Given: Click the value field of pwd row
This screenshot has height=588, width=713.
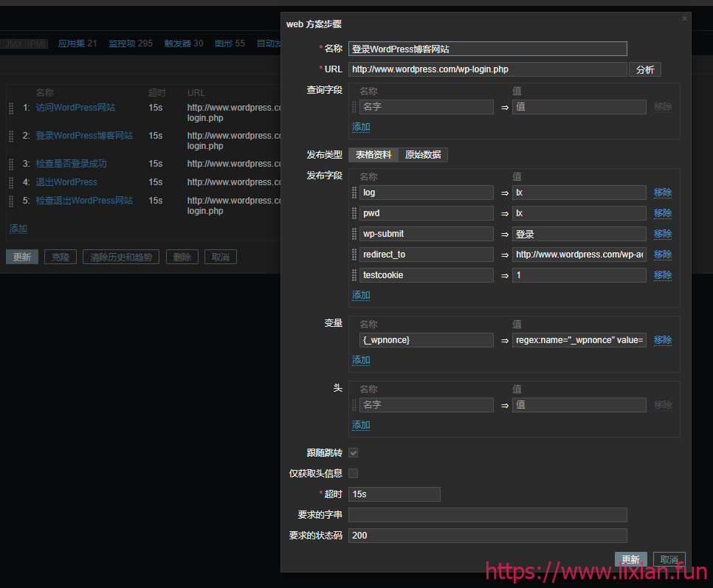Looking at the screenshot, I should pos(579,213).
